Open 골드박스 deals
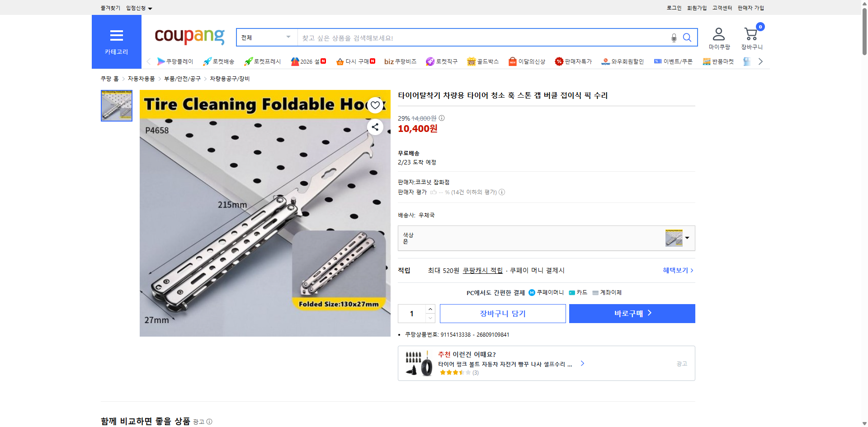This screenshot has width=868, height=427. [x=472, y=61]
